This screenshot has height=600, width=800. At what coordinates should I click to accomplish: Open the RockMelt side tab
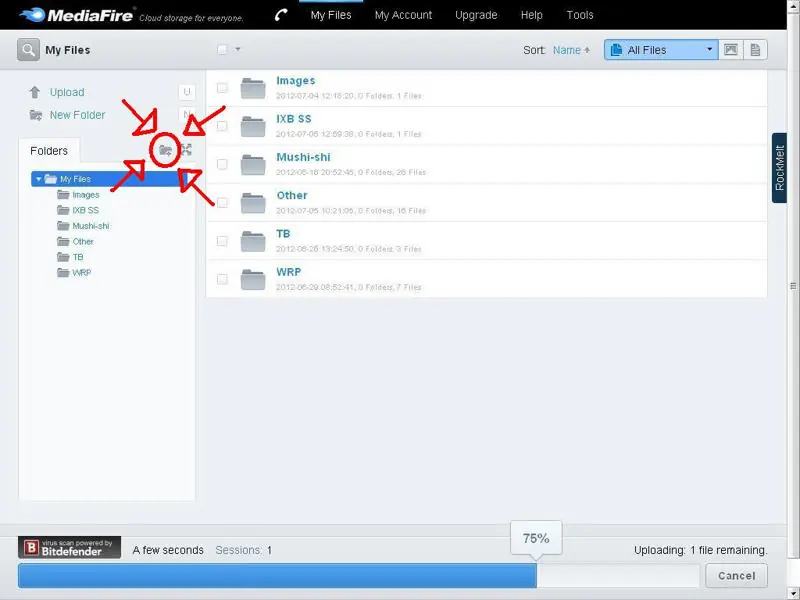click(779, 168)
